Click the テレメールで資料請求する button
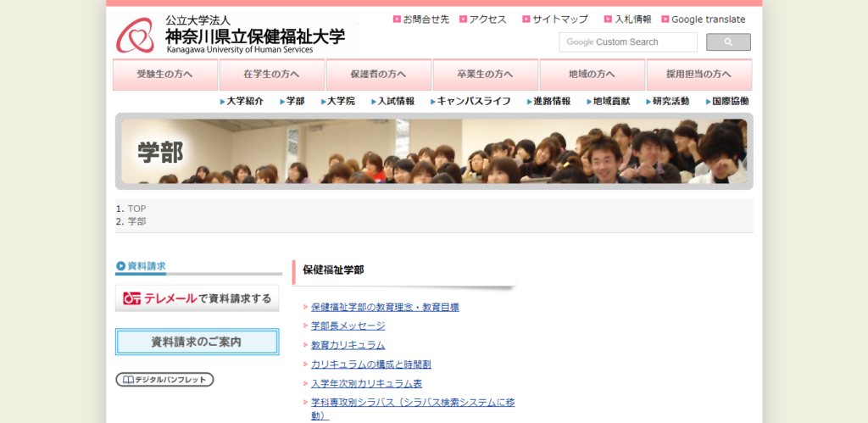Viewport: 868px width, 423px height. click(x=197, y=298)
